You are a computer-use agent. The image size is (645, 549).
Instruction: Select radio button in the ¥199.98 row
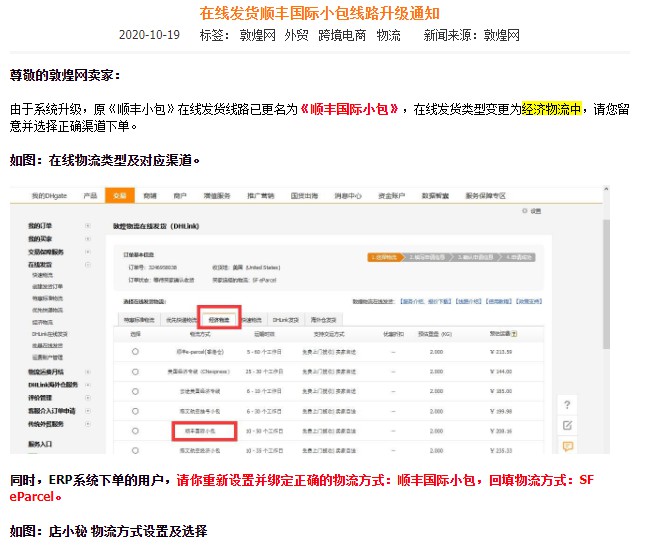(135, 411)
